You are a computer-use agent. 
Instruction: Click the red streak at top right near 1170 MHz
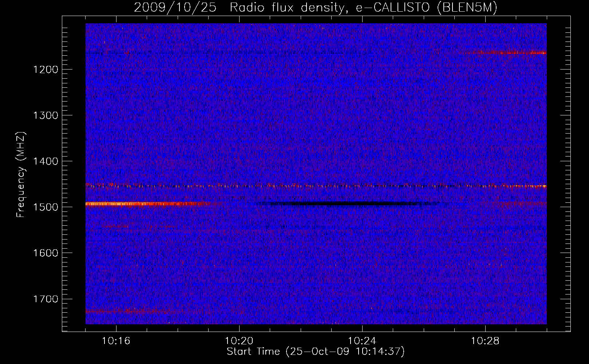point(504,53)
